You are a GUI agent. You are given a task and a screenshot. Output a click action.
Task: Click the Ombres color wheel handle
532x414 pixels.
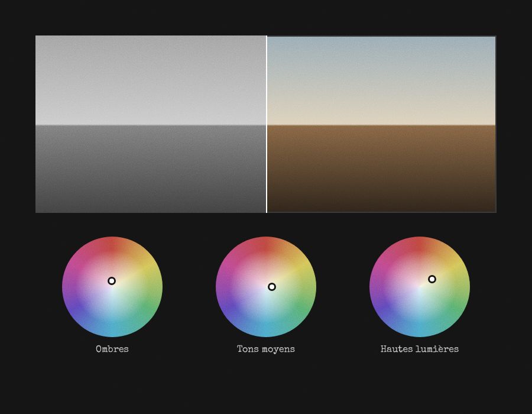(x=112, y=281)
